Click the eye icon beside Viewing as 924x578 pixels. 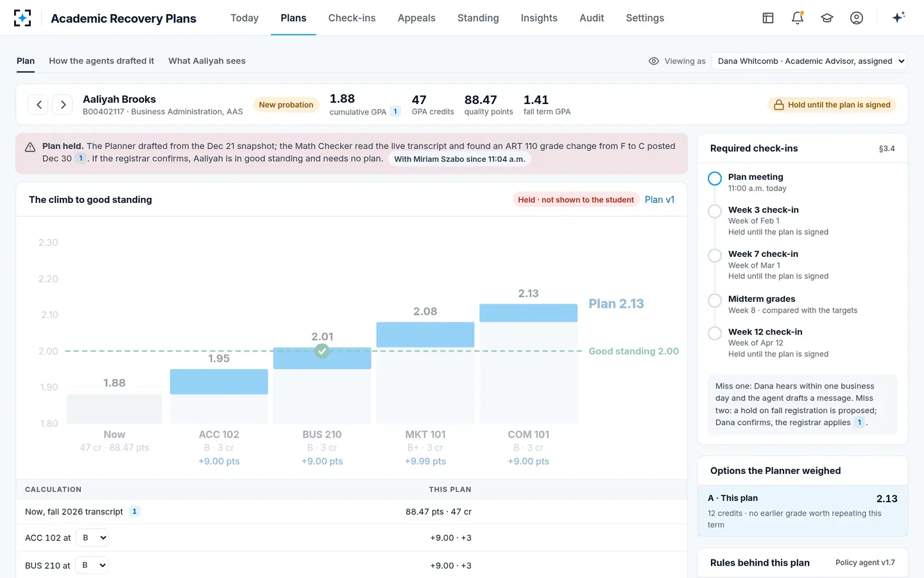(x=654, y=61)
